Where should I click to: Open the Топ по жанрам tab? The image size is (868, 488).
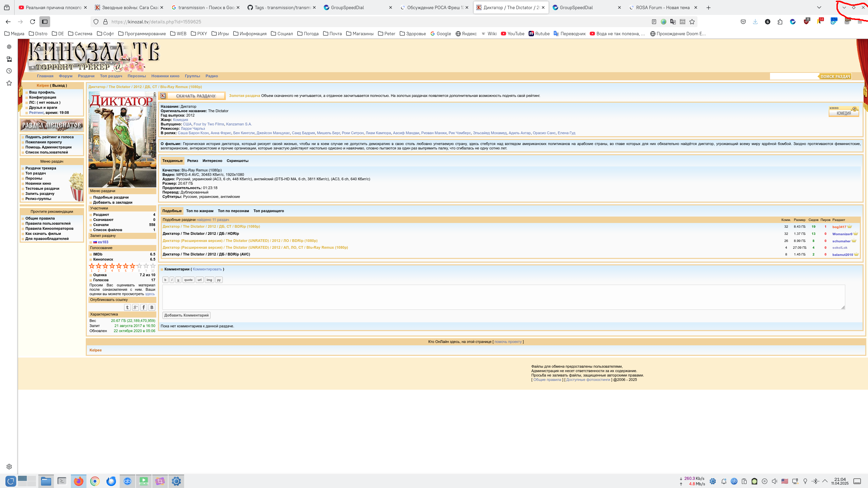200,211
